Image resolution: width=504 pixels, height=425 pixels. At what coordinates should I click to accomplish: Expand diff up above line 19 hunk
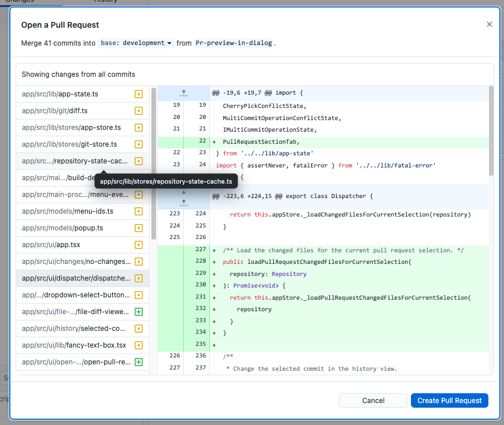click(x=184, y=93)
